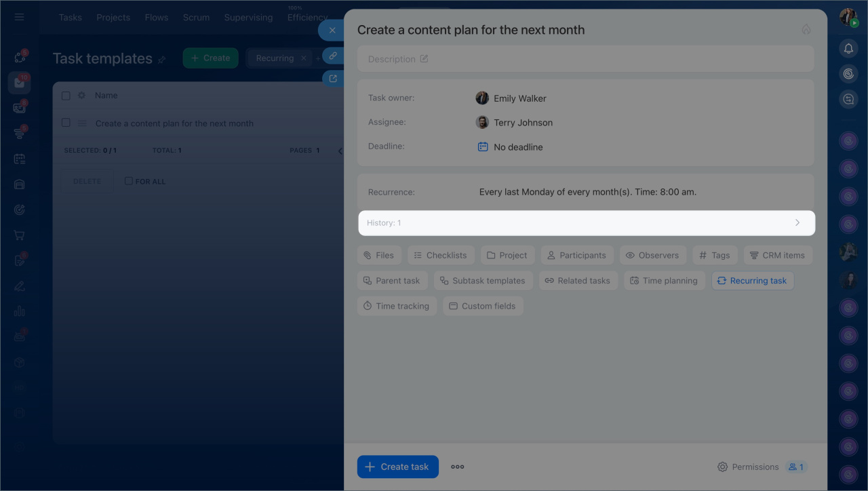This screenshot has width=868, height=491.
Task: Open the Scrum tab
Action: (x=196, y=18)
